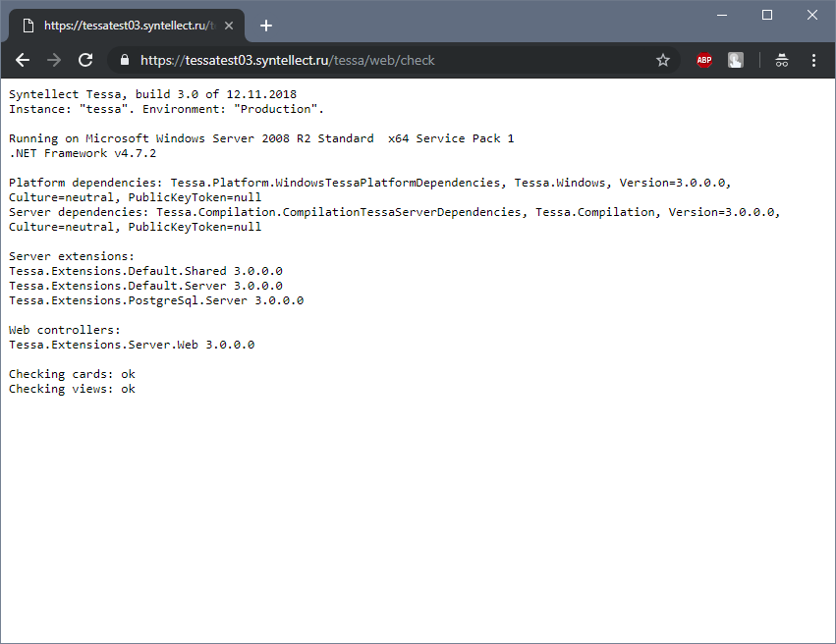The height and width of the screenshot is (644, 836).
Task: Reload the current page
Action: (x=85, y=60)
